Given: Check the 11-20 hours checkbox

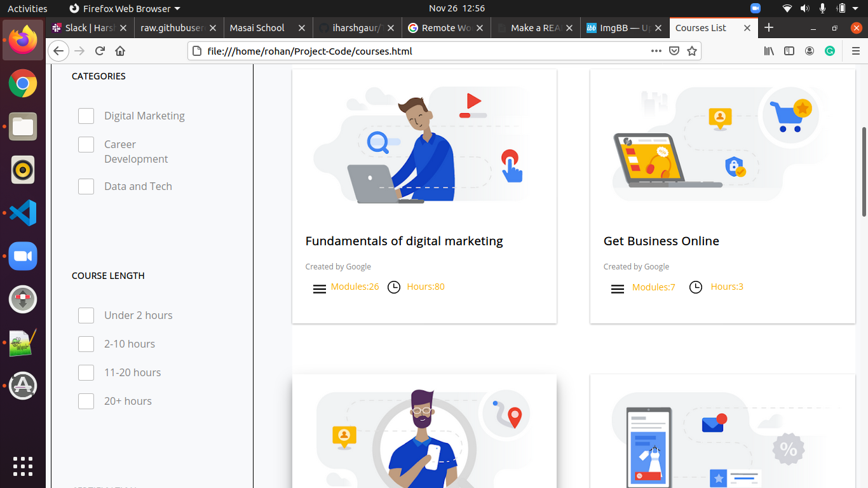Looking at the screenshot, I should [x=86, y=372].
